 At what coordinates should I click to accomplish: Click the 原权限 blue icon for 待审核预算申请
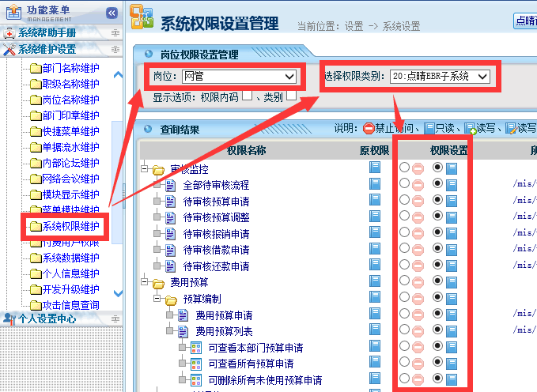(375, 202)
